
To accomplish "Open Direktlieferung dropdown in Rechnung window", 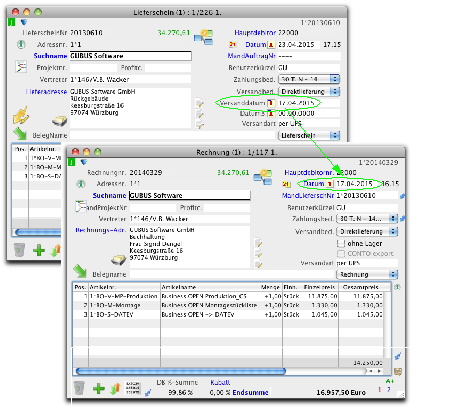I will 367,231.
